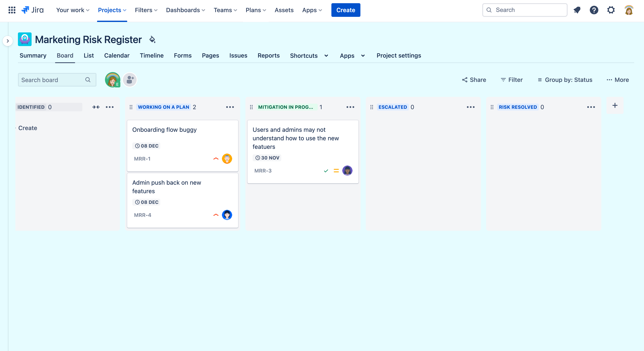Click the add people icon
Viewport: 644px width, 351px height.
pos(130,80)
